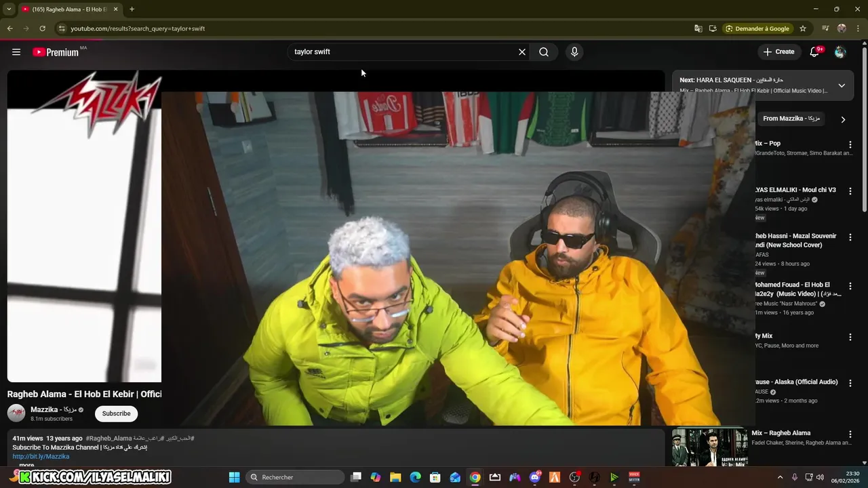868x488 pixels.
Task: Open File Explorer from taskbar
Action: coord(395,477)
